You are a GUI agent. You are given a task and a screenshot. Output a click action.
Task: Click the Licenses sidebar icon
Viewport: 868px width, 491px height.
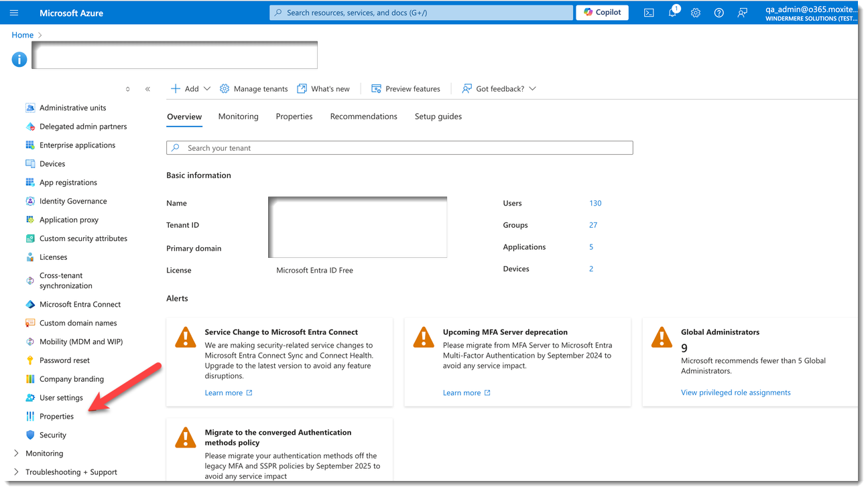tap(30, 258)
